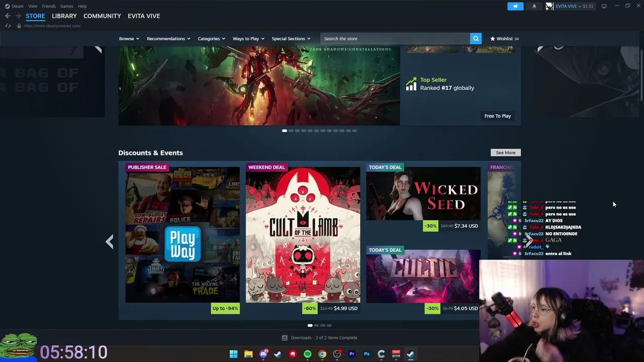644x362 pixels.
Task: Click the Search the store field
Action: coord(395,39)
